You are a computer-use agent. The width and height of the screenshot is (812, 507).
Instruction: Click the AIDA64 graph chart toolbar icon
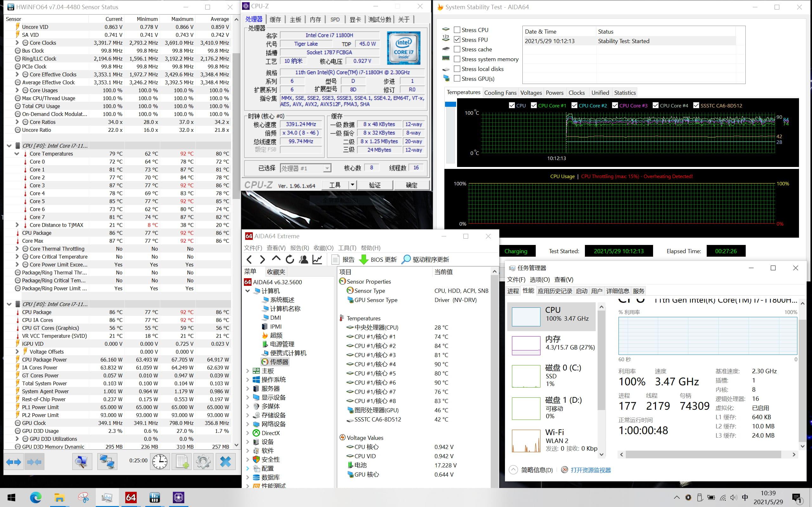(318, 259)
